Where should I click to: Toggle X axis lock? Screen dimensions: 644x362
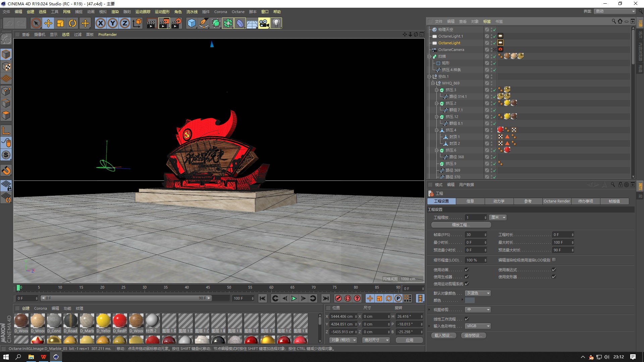point(101,23)
